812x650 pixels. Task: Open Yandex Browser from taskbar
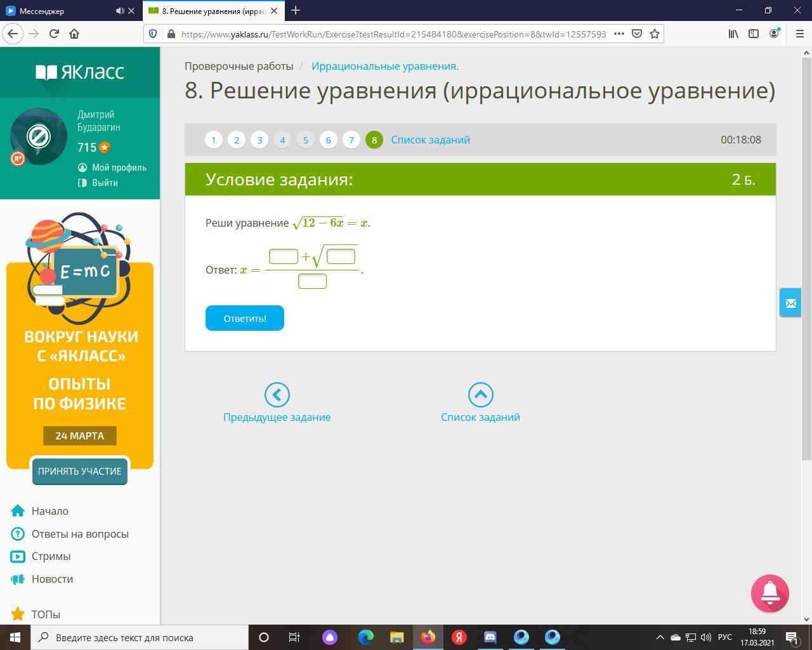pyautogui.click(x=459, y=637)
